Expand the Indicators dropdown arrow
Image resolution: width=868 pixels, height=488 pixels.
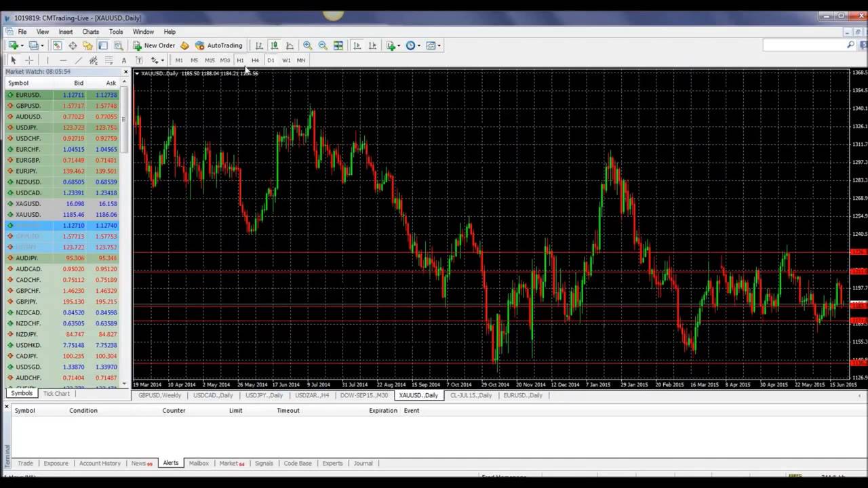coord(399,45)
